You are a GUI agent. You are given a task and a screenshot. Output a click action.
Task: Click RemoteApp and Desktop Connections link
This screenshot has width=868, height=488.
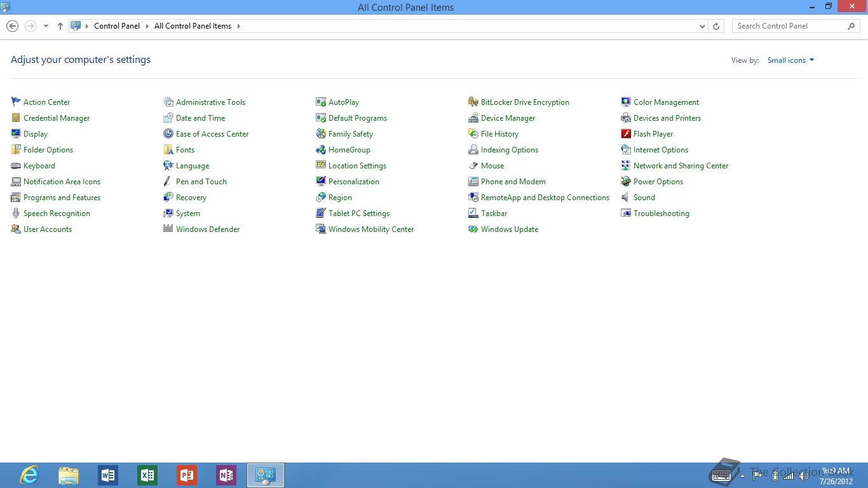coord(545,198)
